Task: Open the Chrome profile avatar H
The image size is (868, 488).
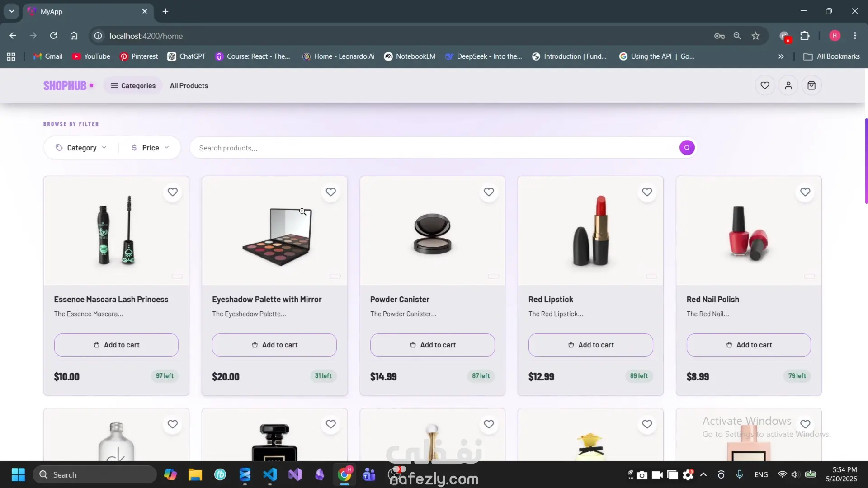Action: [835, 36]
